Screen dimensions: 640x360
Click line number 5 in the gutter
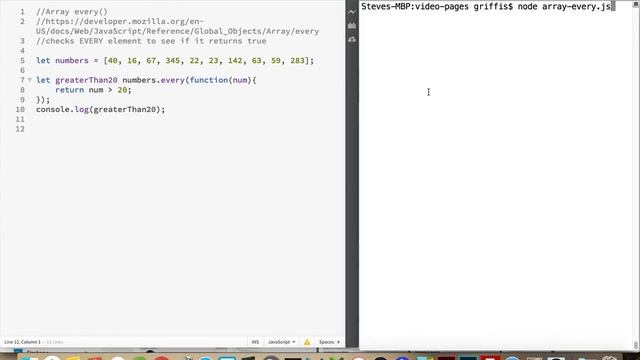coord(22,60)
